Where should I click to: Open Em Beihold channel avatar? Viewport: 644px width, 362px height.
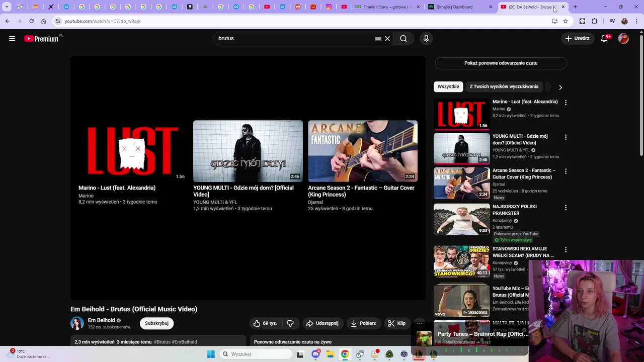pyautogui.click(x=77, y=323)
